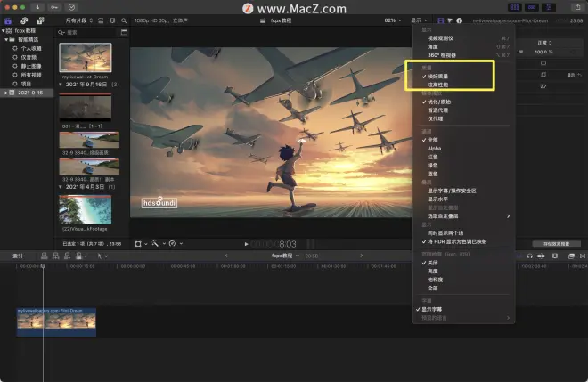Expand the 2021-9-16 event
Screen dimensions: 588x382
[5, 93]
